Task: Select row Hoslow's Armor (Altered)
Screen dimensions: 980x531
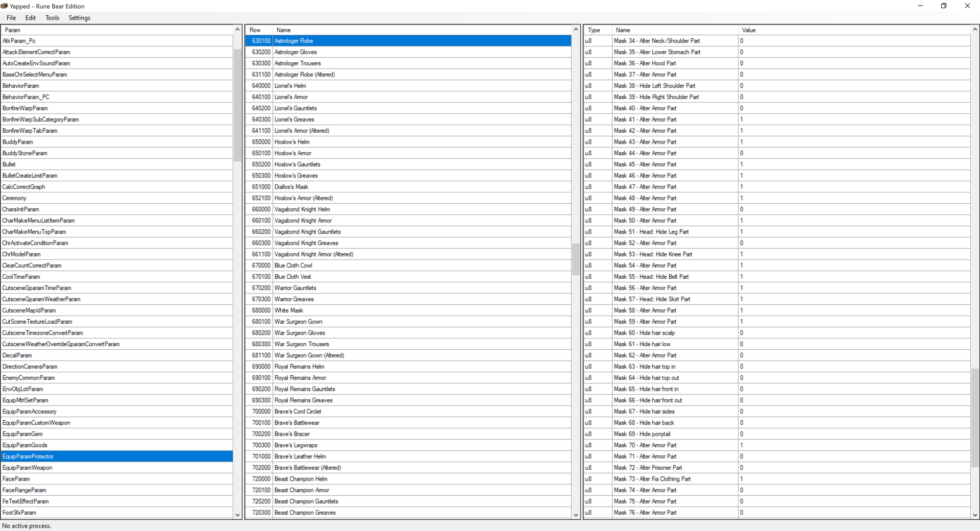Action: pos(409,198)
